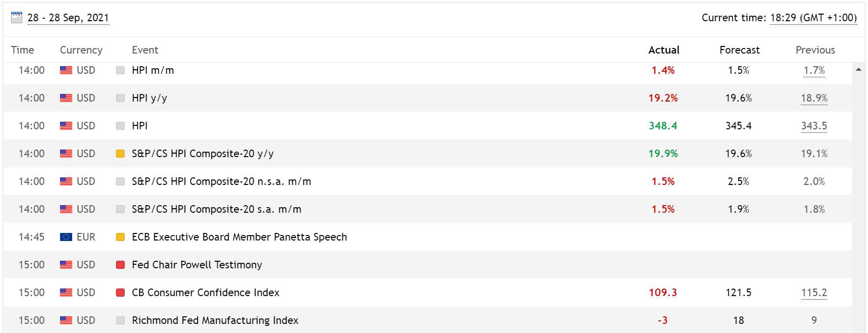Open the Fed Chair Powell Testimony event
This screenshot has width=868, height=333.
click(x=197, y=265)
